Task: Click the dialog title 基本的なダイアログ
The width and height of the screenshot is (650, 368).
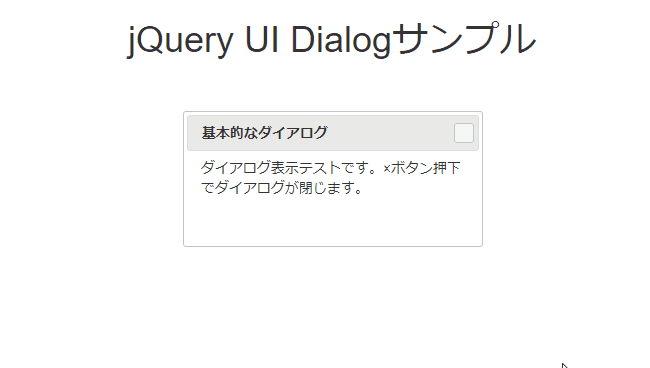Action: click(x=264, y=133)
